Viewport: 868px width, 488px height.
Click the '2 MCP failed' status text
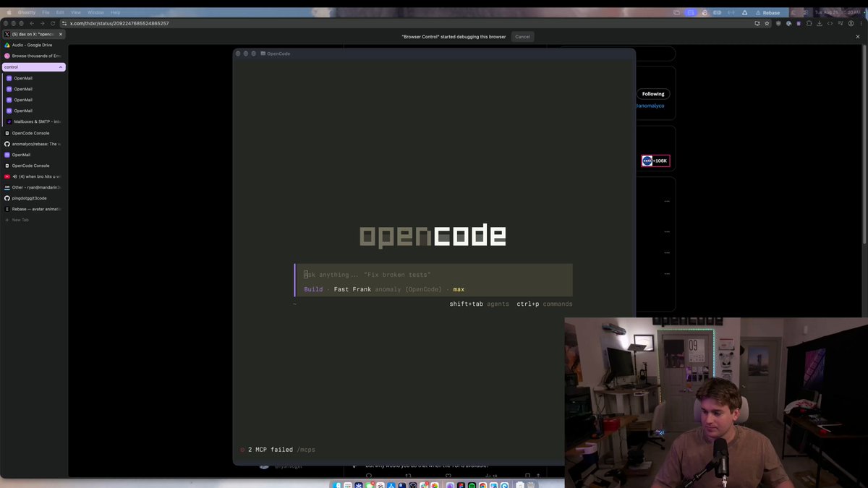pos(271,450)
